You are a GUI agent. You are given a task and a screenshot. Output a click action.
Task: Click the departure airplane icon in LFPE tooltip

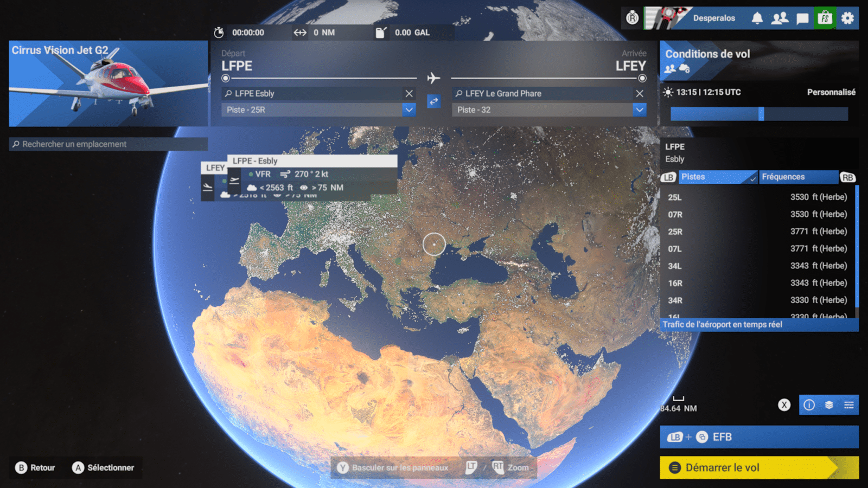[x=234, y=181]
